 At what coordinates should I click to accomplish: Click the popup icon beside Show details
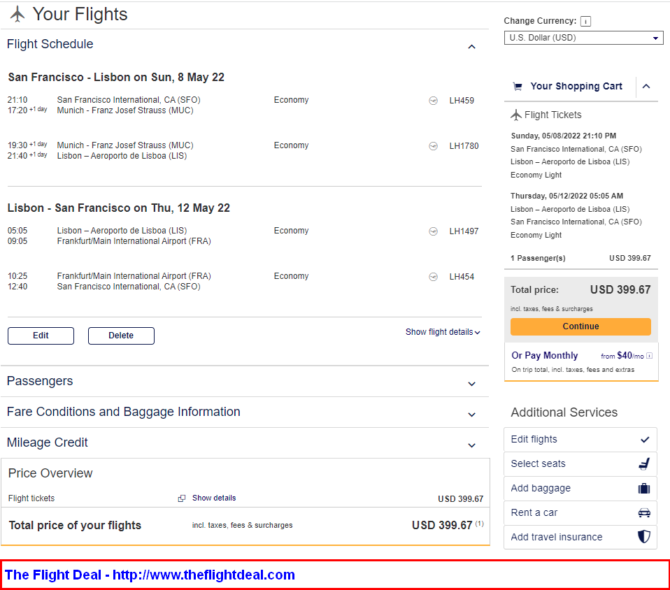coord(182,498)
